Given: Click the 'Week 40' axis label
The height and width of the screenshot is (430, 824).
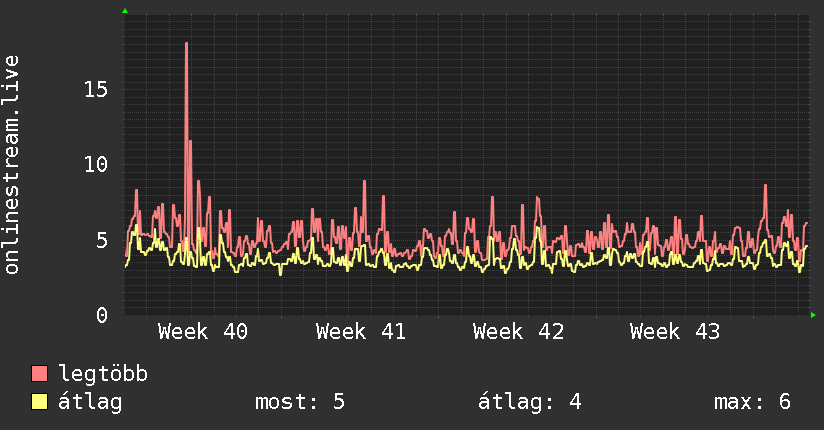Looking at the screenshot, I should 203,332.
